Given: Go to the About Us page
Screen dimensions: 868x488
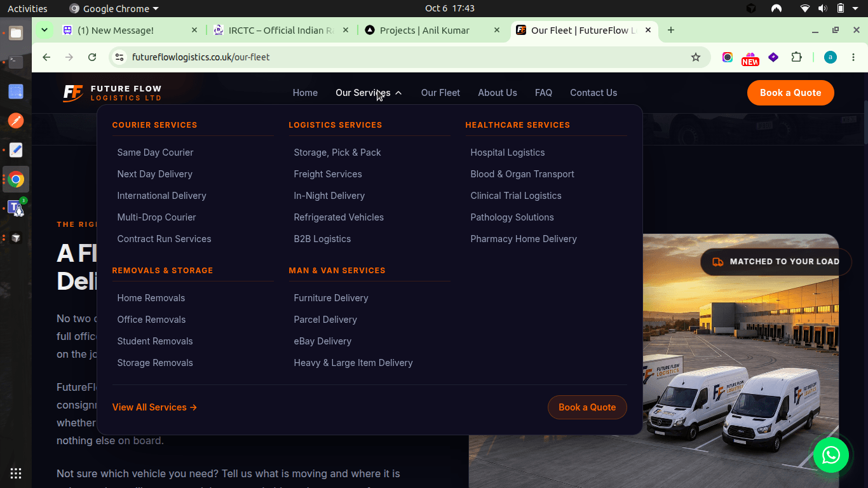Looking at the screenshot, I should coord(498,93).
